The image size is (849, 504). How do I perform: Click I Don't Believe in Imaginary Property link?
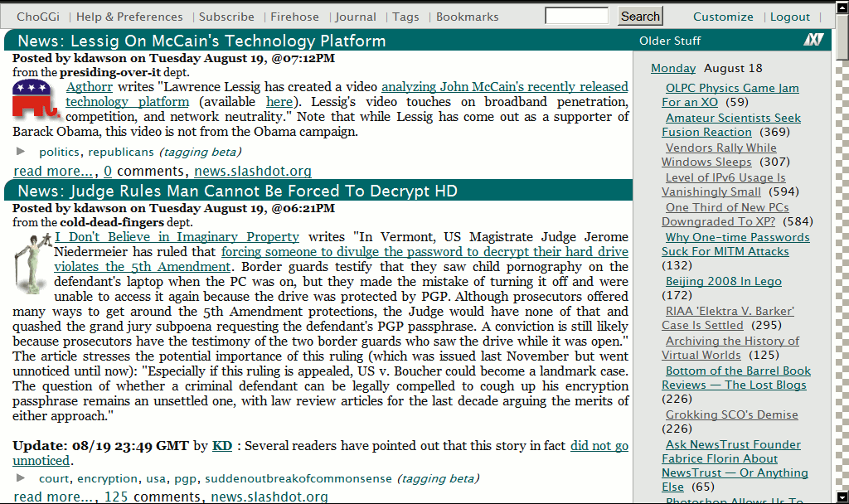(x=177, y=236)
